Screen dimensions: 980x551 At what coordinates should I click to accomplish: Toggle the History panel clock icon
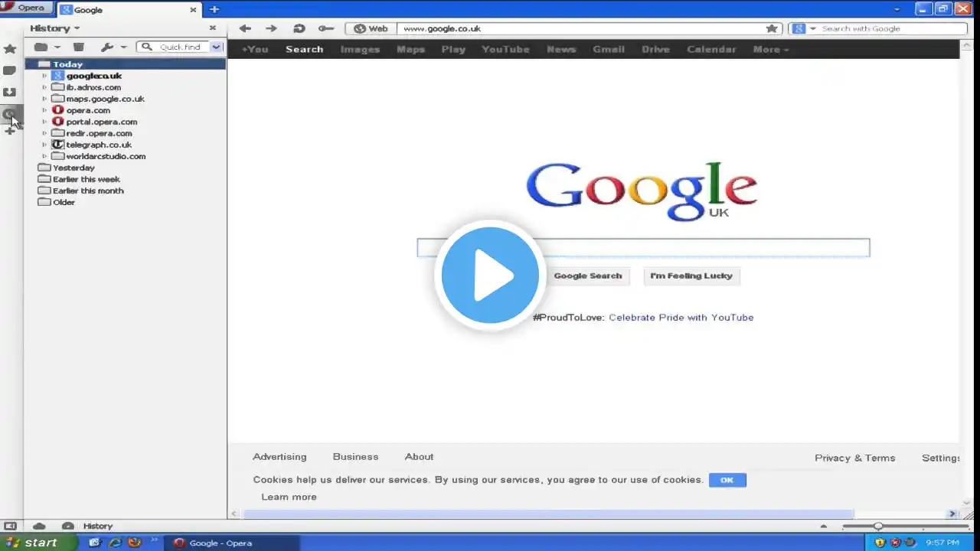tap(10, 114)
